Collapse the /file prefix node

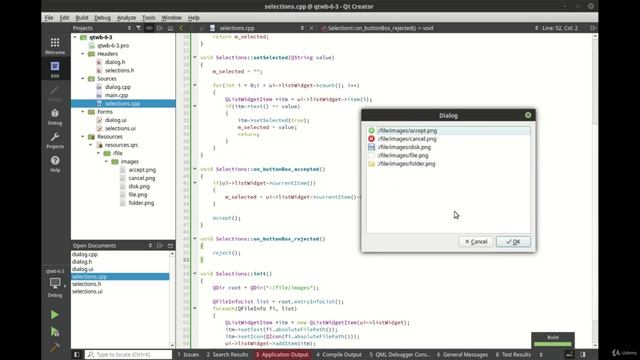[x=98, y=153]
